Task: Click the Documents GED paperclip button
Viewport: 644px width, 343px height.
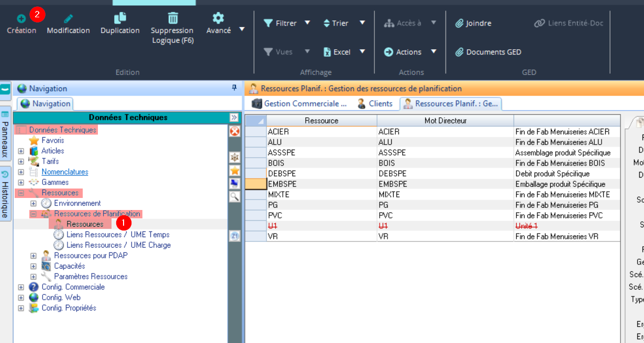Action: point(488,52)
